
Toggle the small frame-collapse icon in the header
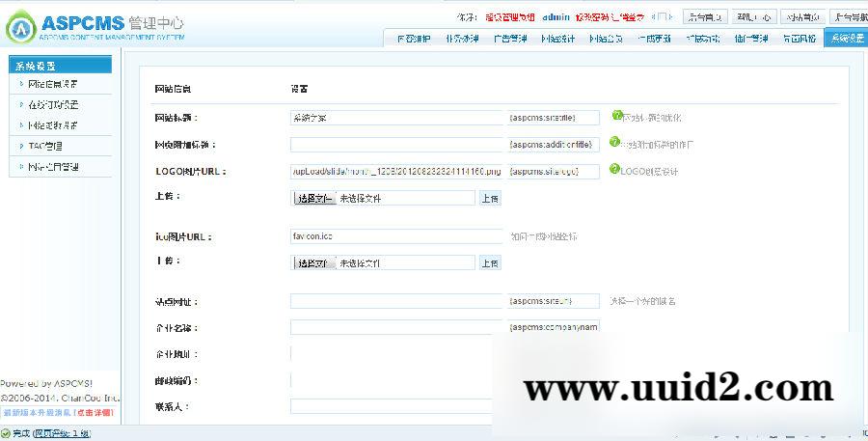(x=662, y=17)
